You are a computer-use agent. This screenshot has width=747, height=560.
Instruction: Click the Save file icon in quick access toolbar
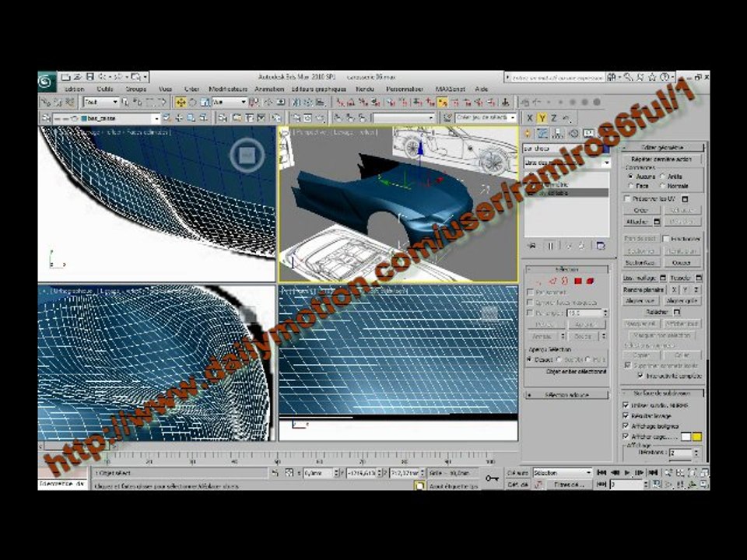click(89, 77)
